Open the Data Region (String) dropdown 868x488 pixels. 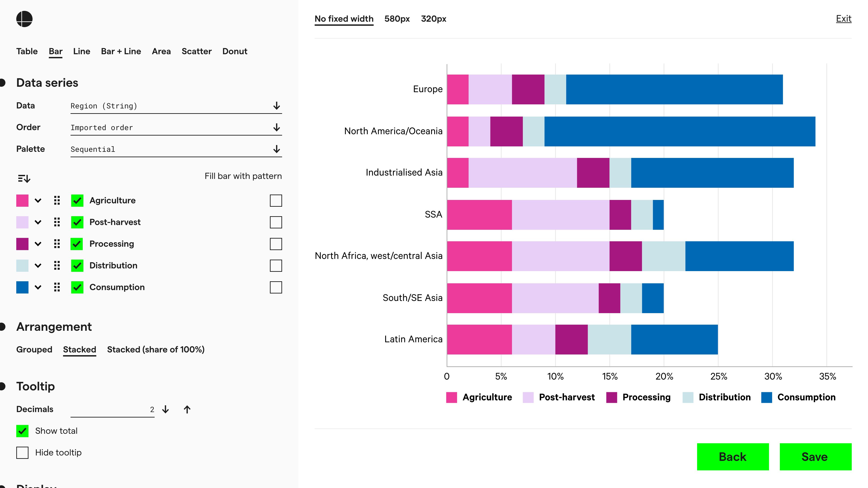tap(176, 106)
